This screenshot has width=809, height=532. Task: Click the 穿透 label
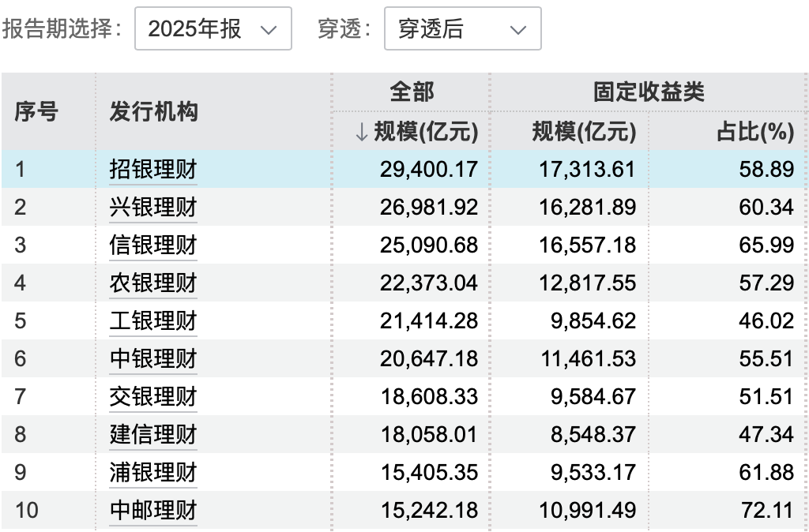(x=344, y=28)
